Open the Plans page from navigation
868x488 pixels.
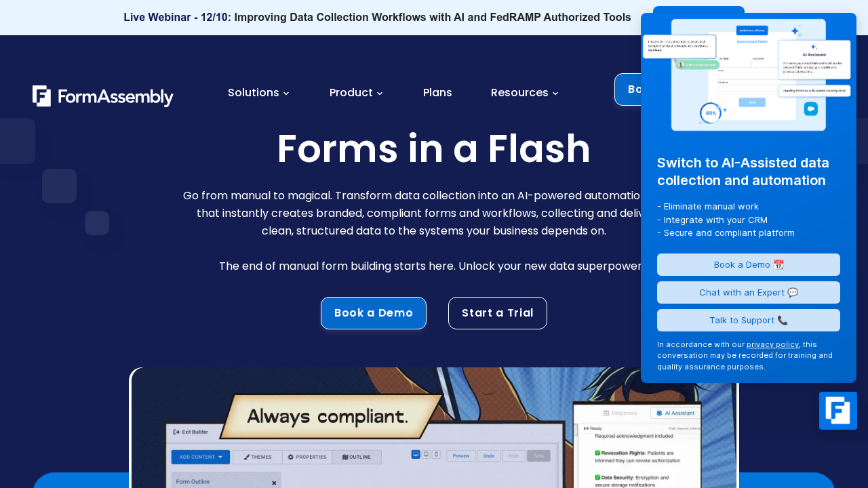coord(437,93)
